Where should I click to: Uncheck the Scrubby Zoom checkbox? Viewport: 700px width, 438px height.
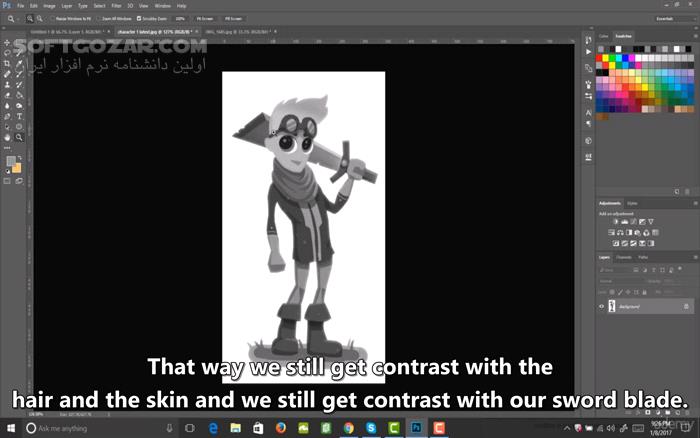click(x=139, y=19)
